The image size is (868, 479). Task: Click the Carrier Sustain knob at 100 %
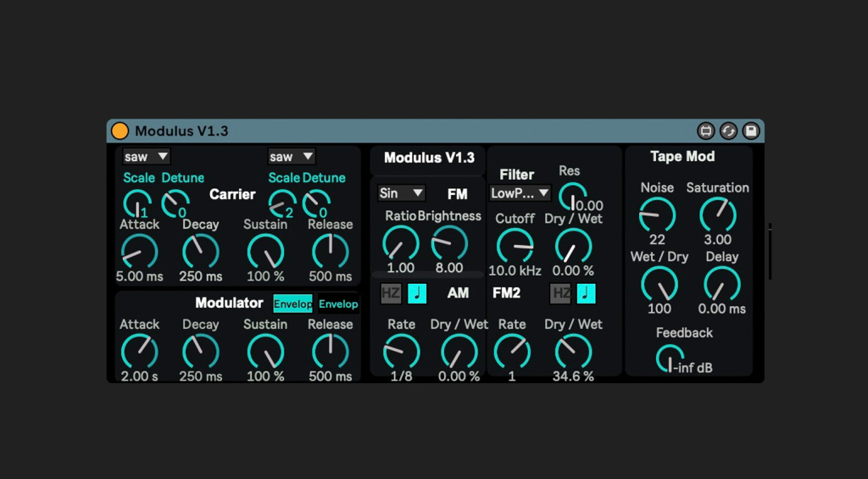coord(265,252)
